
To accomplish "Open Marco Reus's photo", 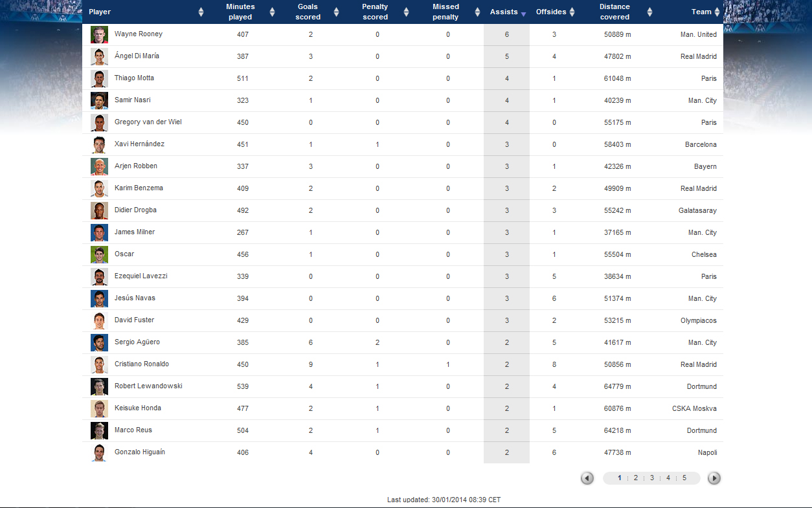I will 99,430.
